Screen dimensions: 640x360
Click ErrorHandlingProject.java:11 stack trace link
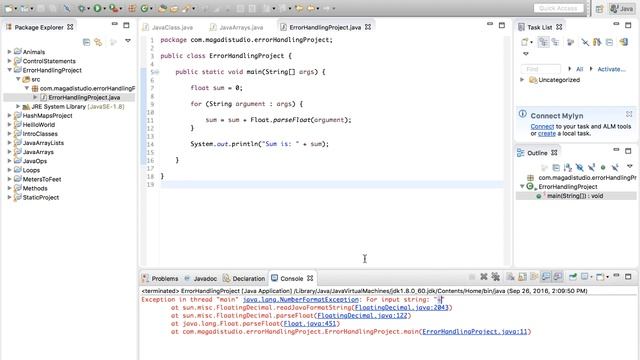pos(475,332)
